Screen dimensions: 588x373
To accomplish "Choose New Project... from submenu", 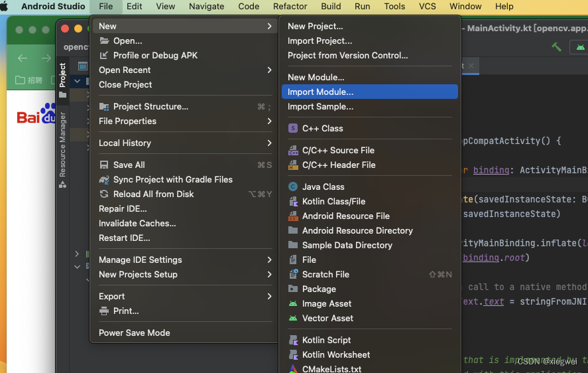I will (x=369, y=27).
